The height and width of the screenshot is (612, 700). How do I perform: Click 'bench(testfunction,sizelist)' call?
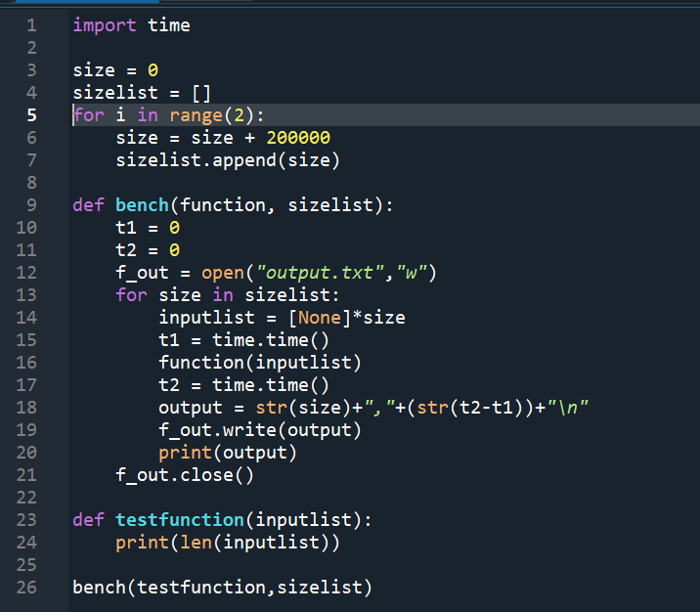(222, 588)
